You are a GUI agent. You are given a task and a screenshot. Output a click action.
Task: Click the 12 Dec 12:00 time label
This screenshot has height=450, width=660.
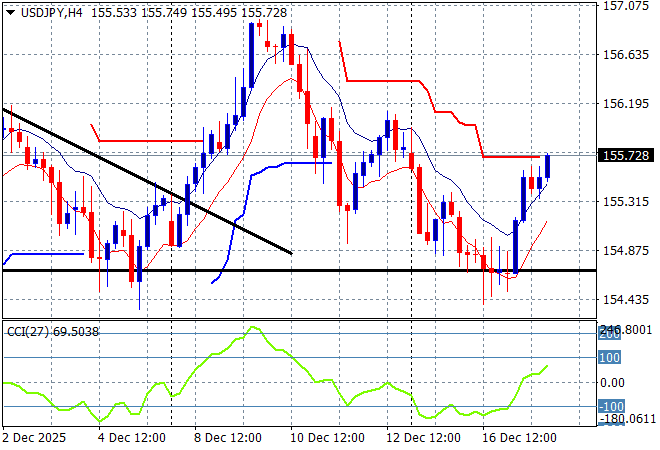[423, 438]
